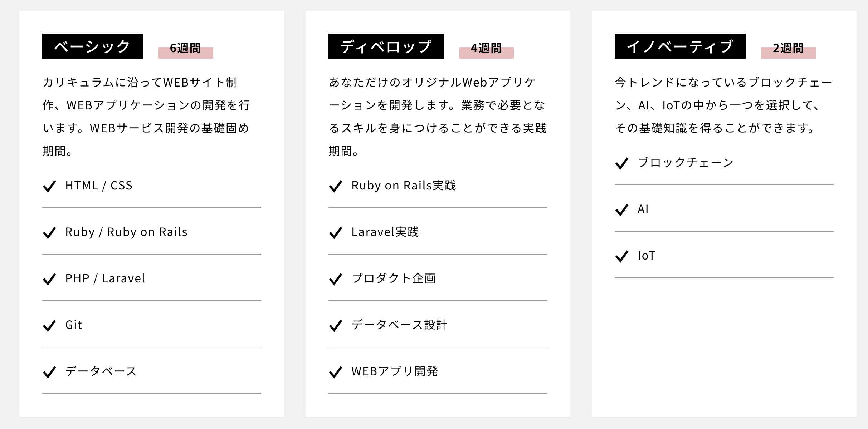Click the データベース item in ベーシック card
Image resolution: width=868 pixels, height=429 pixels.
(101, 371)
